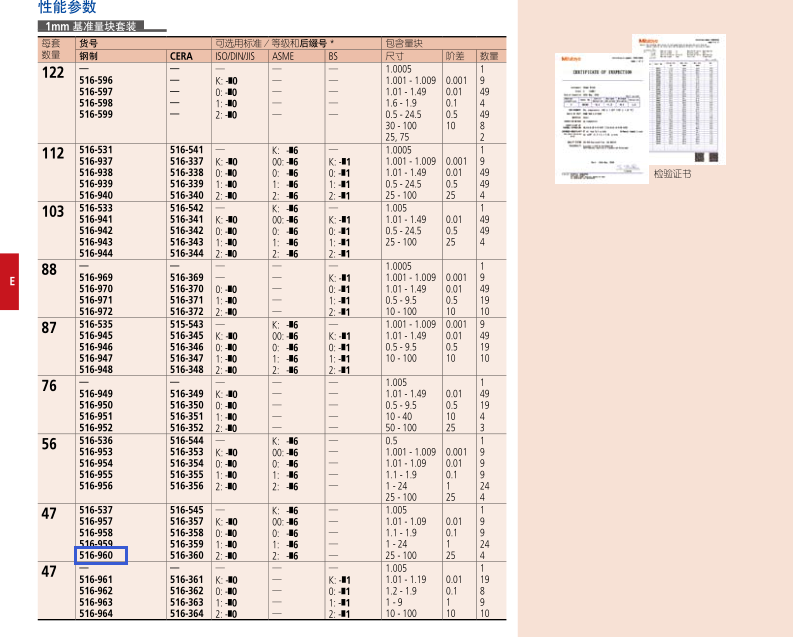Select part number 516-969
Viewport: 793px width, 637px height.
[x=96, y=278]
